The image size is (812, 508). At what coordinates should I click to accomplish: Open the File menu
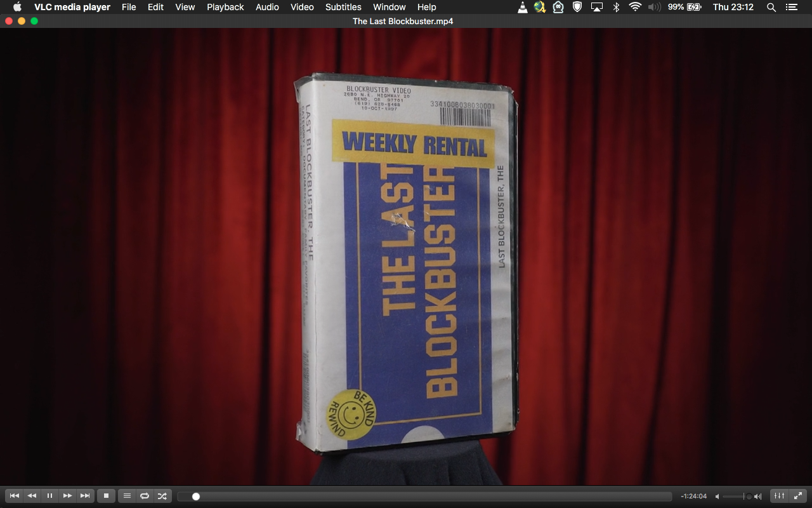click(129, 7)
